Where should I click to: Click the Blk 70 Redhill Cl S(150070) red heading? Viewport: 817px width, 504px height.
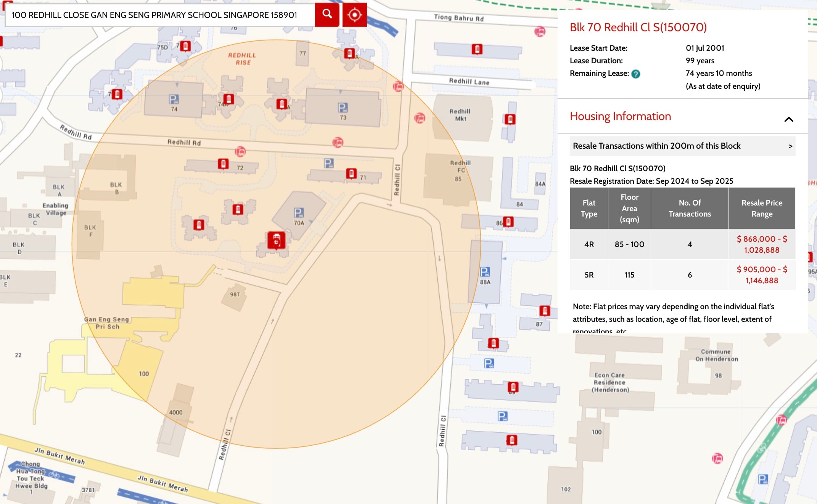tap(638, 27)
